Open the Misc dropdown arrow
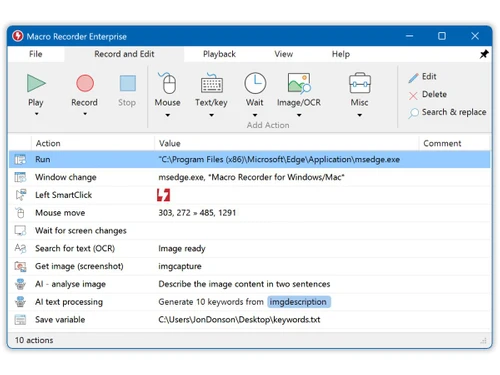 point(359,115)
